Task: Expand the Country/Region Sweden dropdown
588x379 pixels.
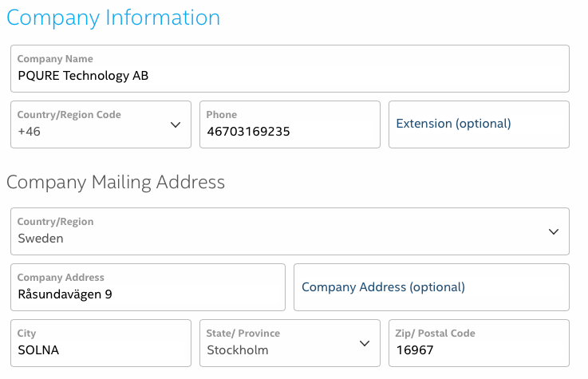Action: point(290,231)
